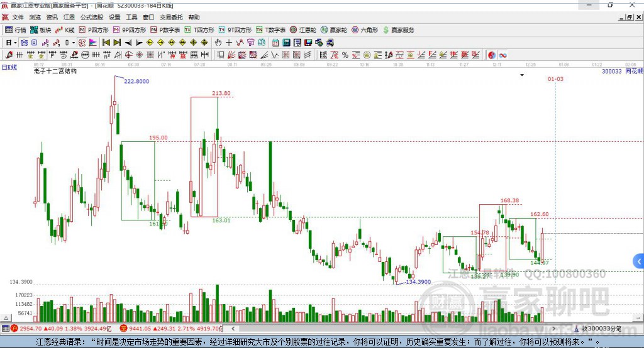Click the starburst radial lines tool
Image resolution: width=644 pixels, height=348 pixels.
click(x=139, y=55)
